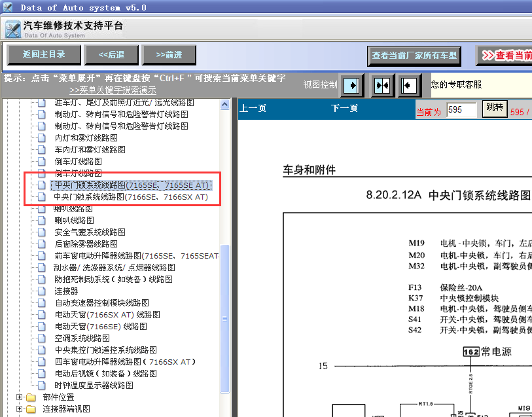
Task: Click document icon beside 电动天窗(7166SE) 线路图
Action: point(42,327)
